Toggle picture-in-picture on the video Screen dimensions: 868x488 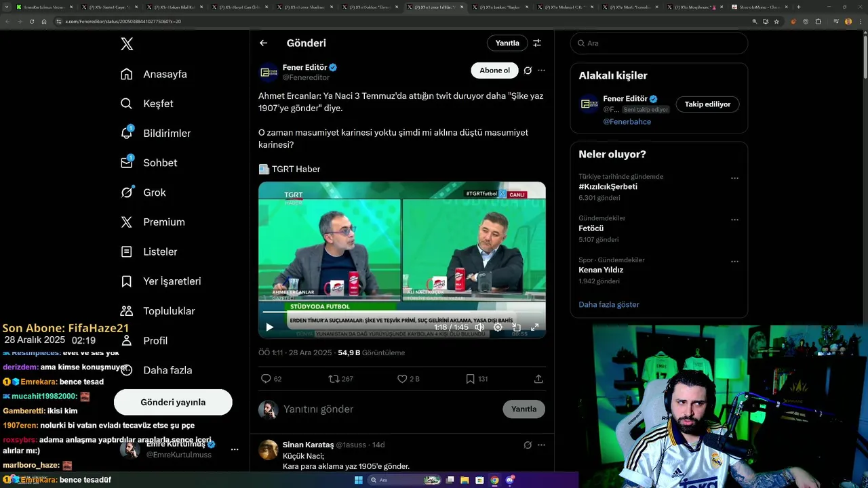[516, 327]
